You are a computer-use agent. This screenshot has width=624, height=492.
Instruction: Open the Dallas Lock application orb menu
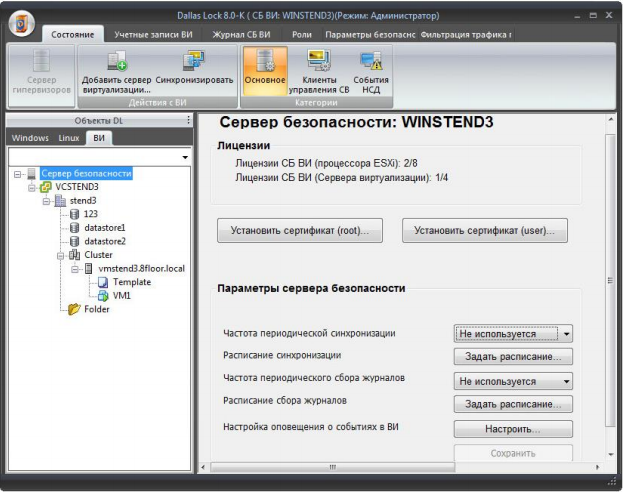(x=21, y=23)
